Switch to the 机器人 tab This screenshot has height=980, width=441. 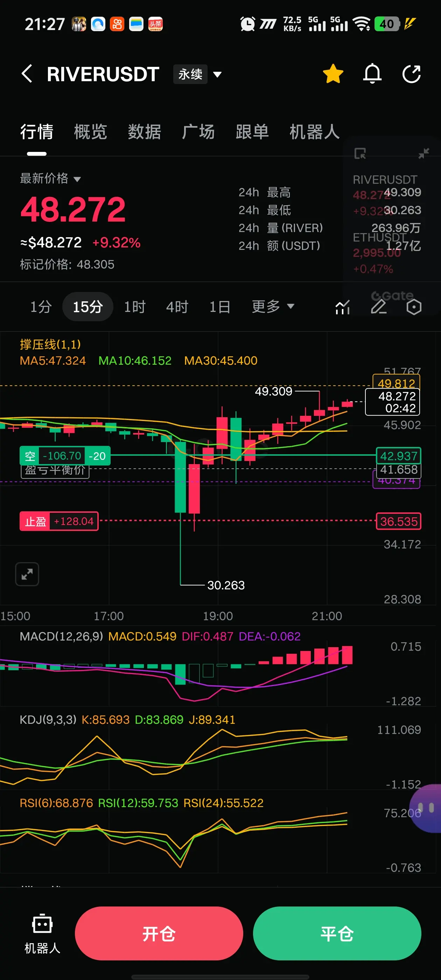[x=314, y=132]
